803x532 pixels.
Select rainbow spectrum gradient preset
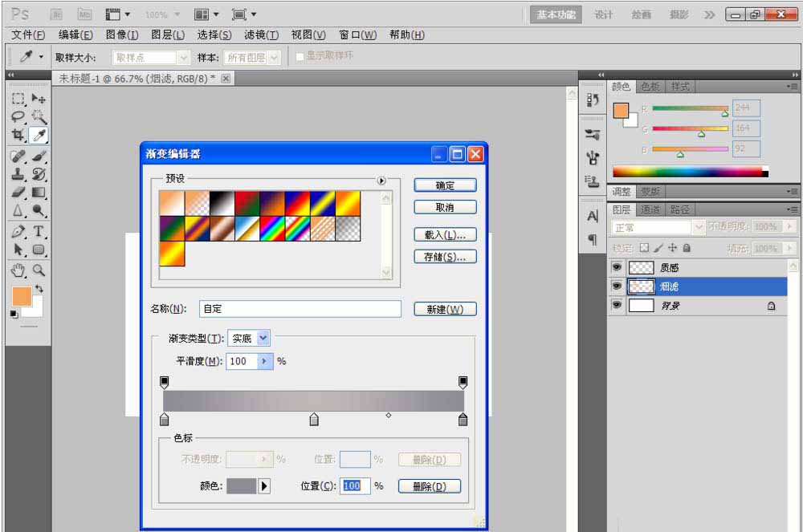click(272, 228)
